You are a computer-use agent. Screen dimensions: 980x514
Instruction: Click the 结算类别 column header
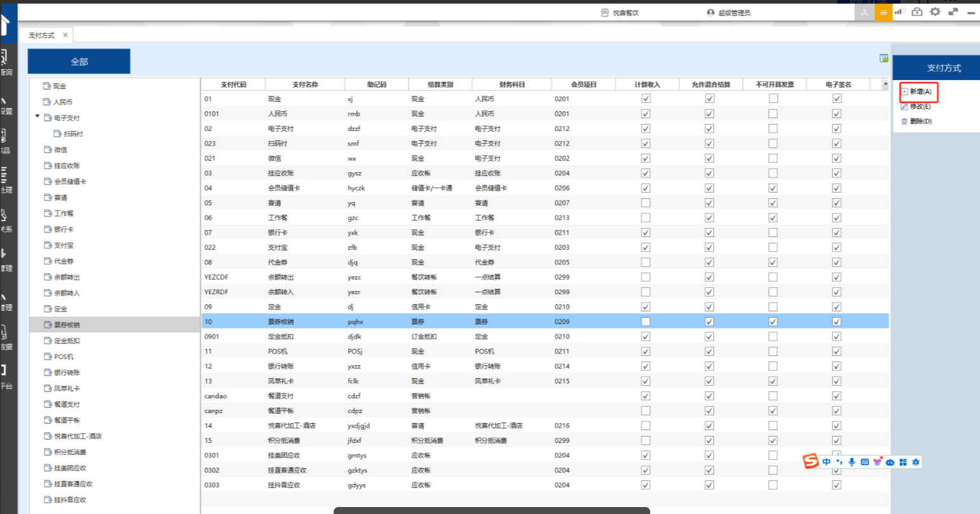click(x=440, y=85)
